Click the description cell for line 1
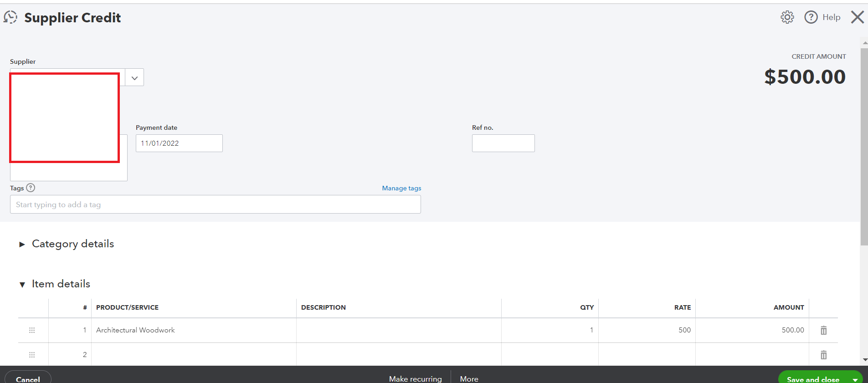Screen dimensions: 868x383 click(x=399, y=330)
